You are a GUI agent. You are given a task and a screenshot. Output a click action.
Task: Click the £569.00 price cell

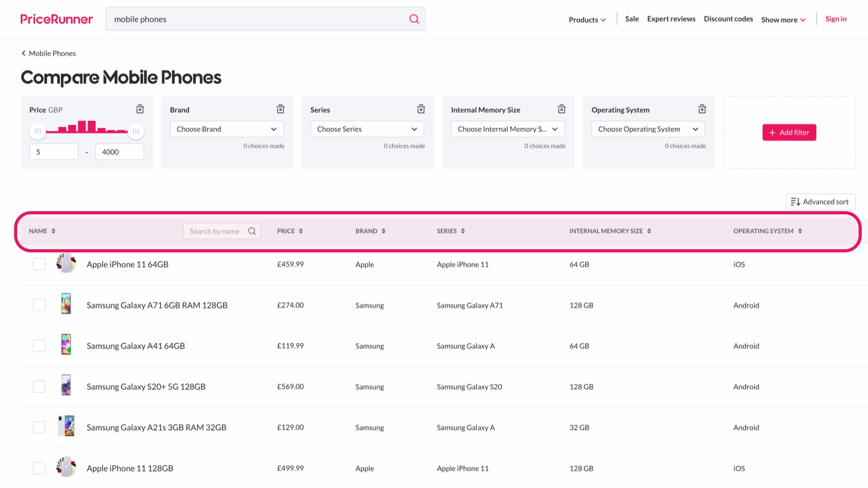[x=291, y=386]
